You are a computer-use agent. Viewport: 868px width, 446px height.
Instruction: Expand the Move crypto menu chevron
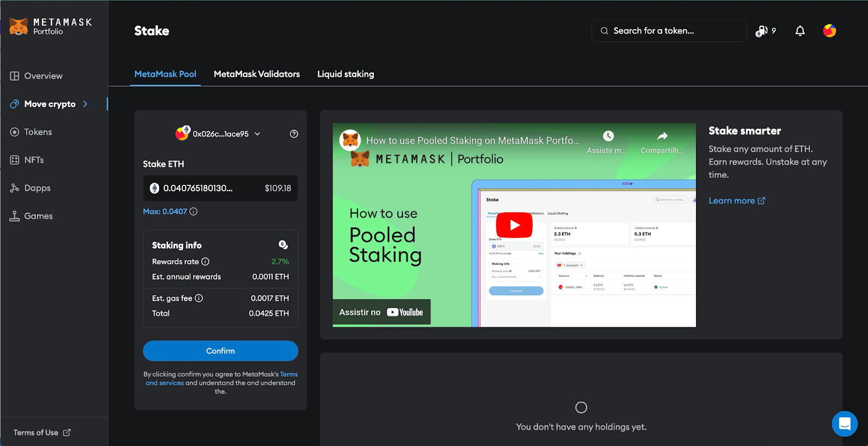click(85, 104)
